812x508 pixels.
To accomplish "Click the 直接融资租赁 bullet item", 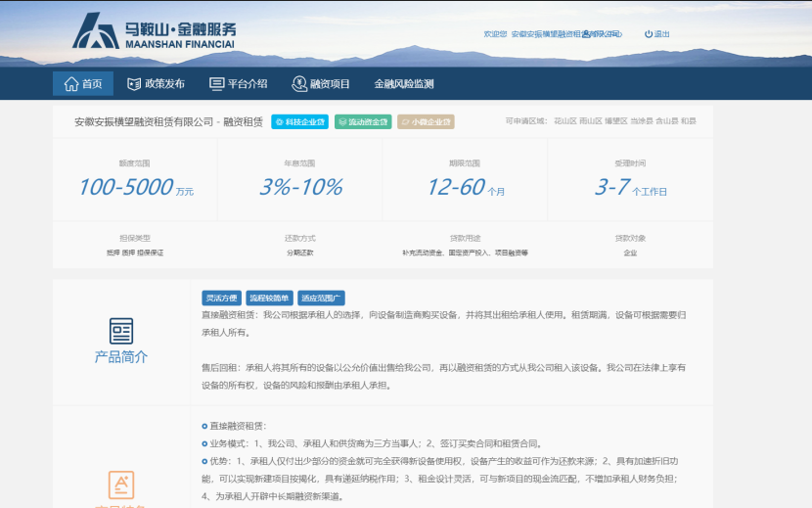I will pyautogui.click(x=234, y=426).
